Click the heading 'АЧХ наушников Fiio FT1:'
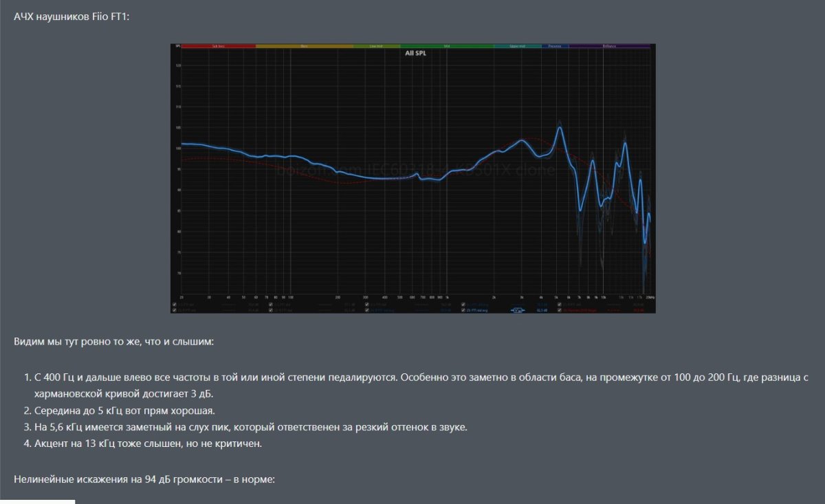 [x=71, y=15]
